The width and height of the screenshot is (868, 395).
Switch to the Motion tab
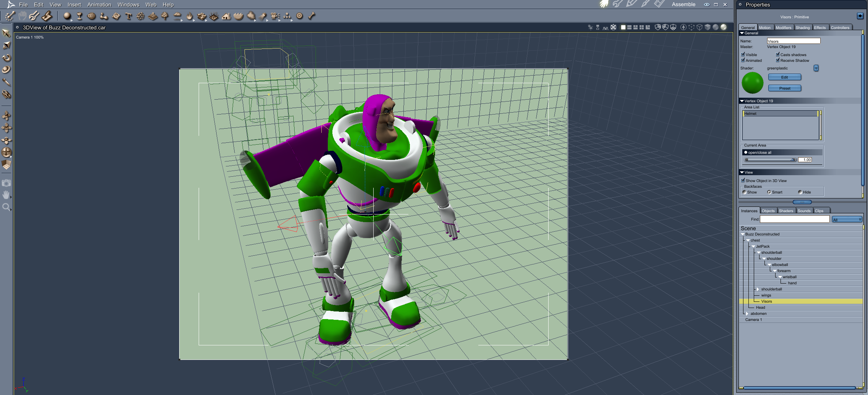click(765, 27)
